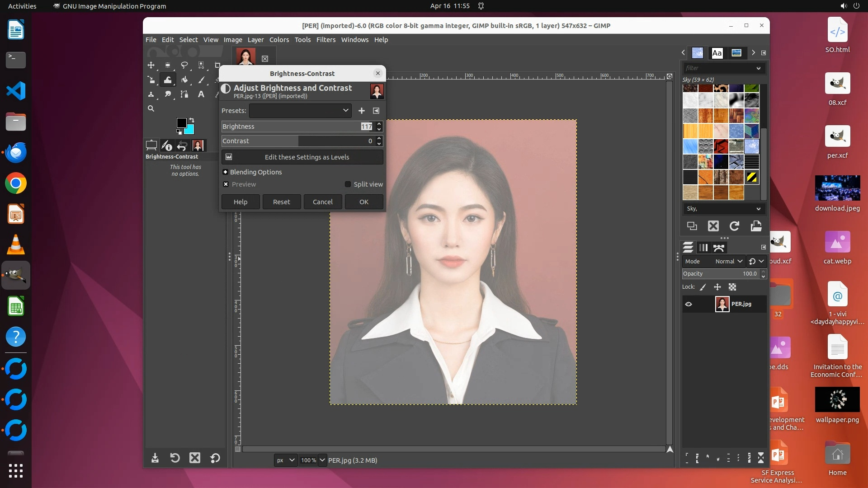This screenshot has width=868, height=488.
Task: Switch to the Paths tab icon
Action: click(x=719, y=248)
